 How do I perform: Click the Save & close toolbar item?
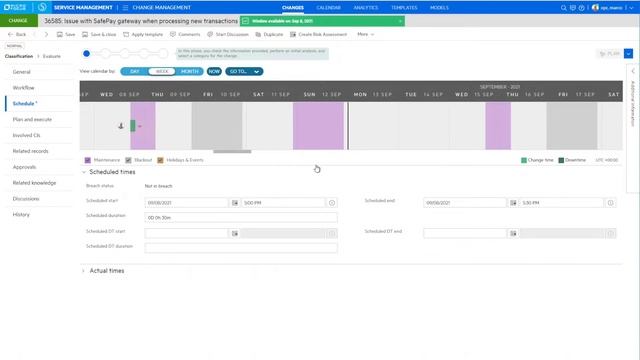point(99,35)
